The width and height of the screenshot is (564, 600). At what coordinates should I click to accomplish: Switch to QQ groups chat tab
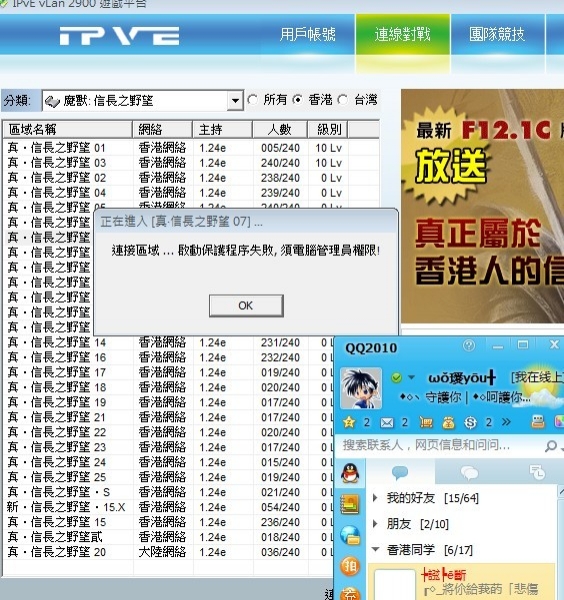pos(469,473)
